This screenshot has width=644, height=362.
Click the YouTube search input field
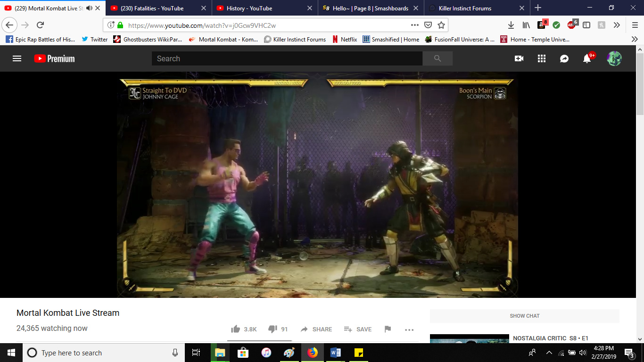[287, 58]
